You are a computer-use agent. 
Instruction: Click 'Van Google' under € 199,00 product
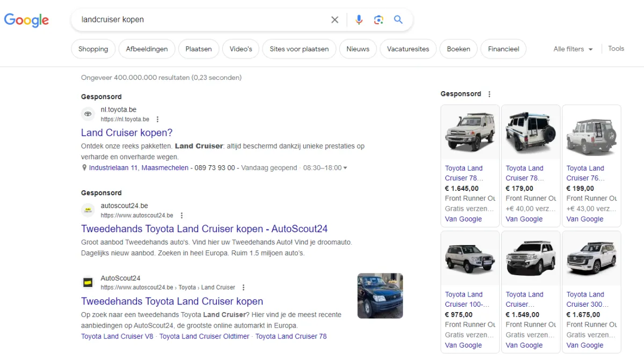tap(585, 219)
